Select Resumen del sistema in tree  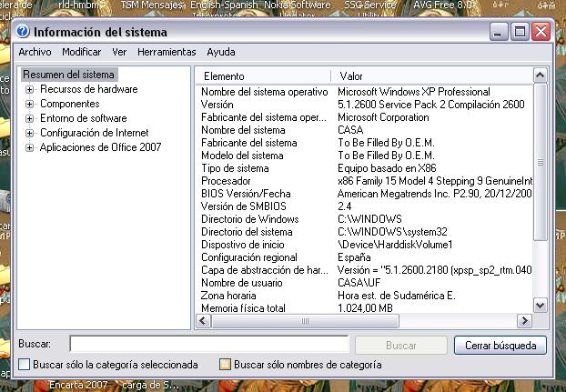pos(68,75)
